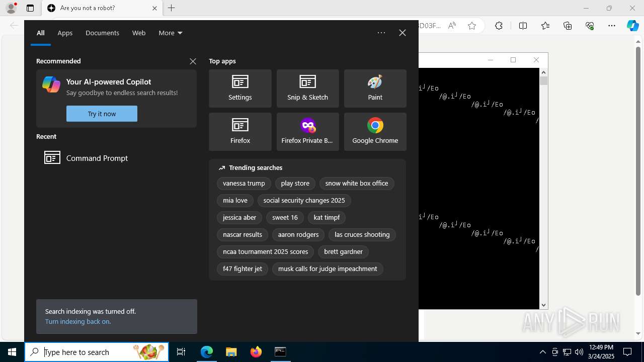The height and width of the screenshot is (362, 644).
Task: Switch to Documents search tab
Action: (102, 33)
